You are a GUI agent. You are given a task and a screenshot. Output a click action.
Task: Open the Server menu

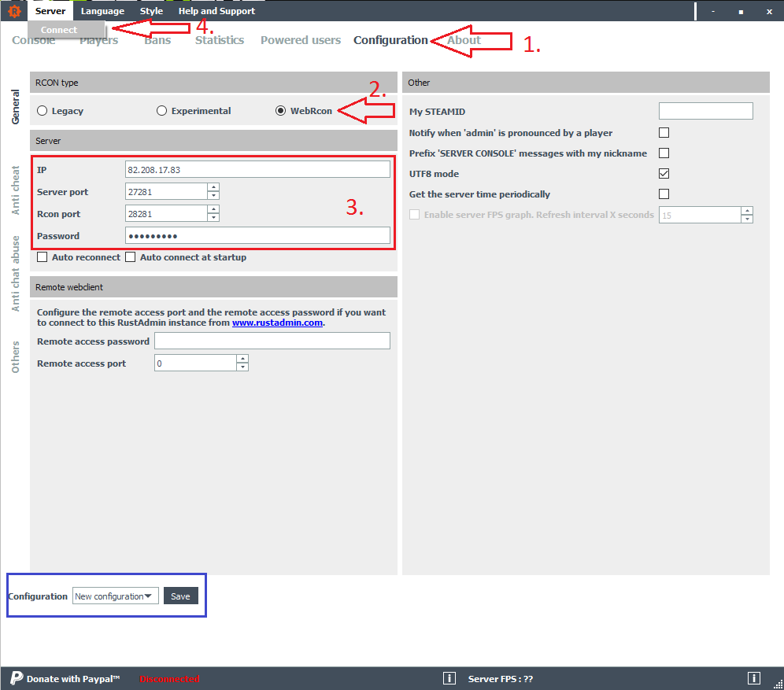50,11
